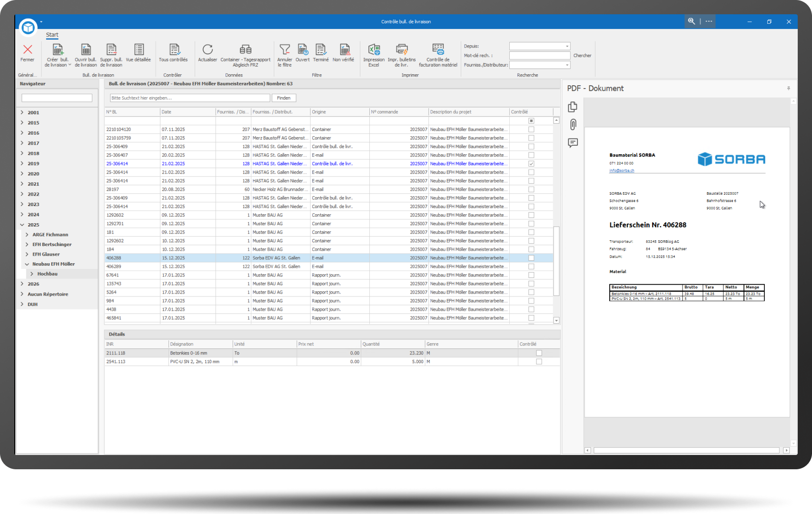The image size is (812, 514).
Task: Check Contrôlé box for Betonkies 0-16 mm
Action: 539,353
